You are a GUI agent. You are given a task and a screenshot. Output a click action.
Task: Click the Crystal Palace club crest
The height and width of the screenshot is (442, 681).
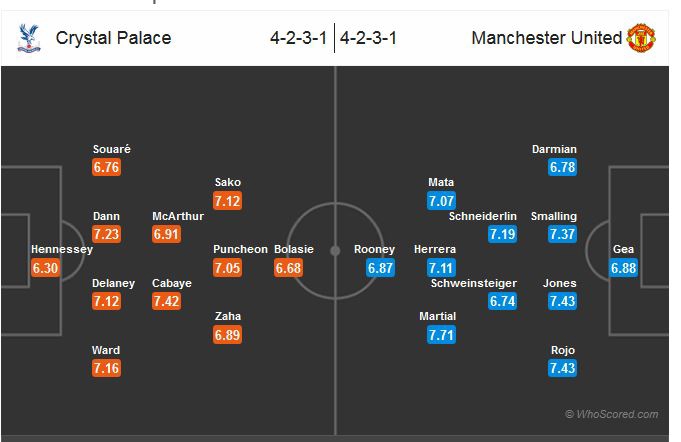pyautogui.click(x=28, y=39)
